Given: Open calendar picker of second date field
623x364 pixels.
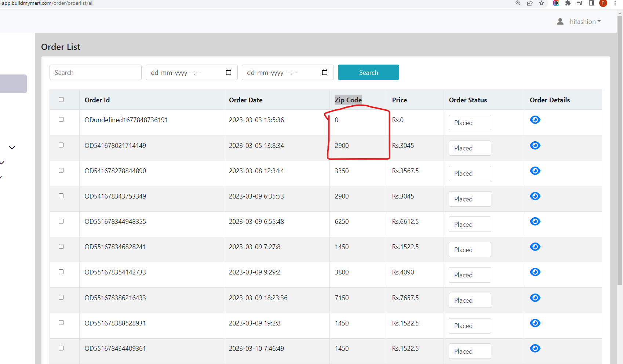Looking at the screenshot, I should point(325,72).
